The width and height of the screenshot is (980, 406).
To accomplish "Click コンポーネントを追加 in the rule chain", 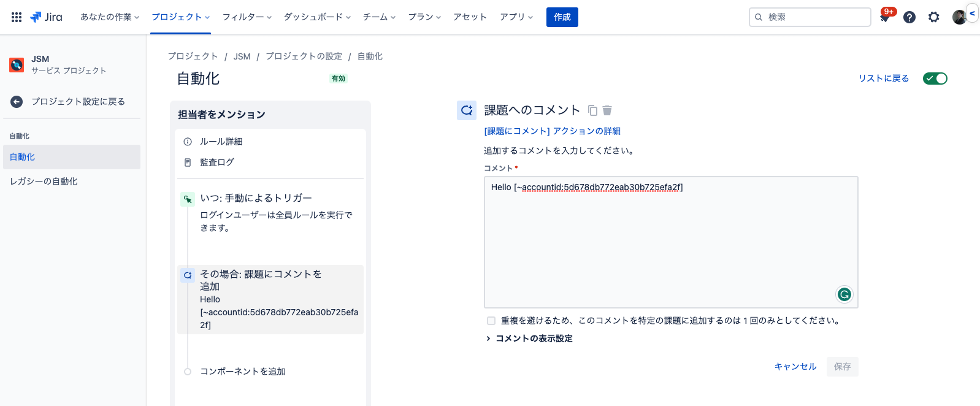I will click(243, 372).
